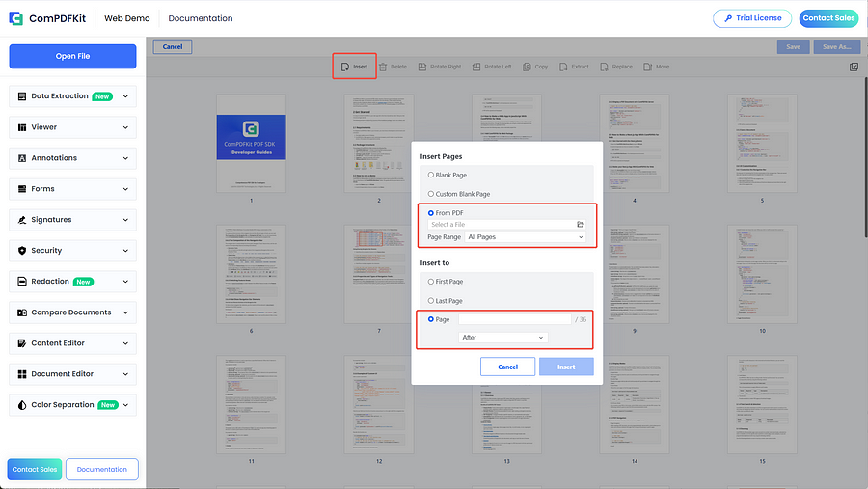The width and height of the screenshot is (868, 489).
Task: Choose Last Page as insert location
Action: 431,301
